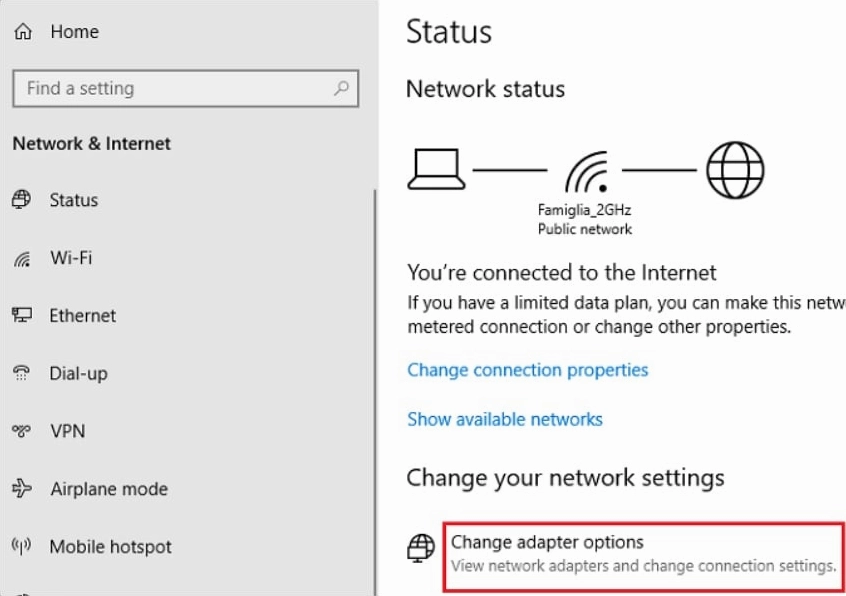Click the Status globe icon

click(x=22, y=200)
